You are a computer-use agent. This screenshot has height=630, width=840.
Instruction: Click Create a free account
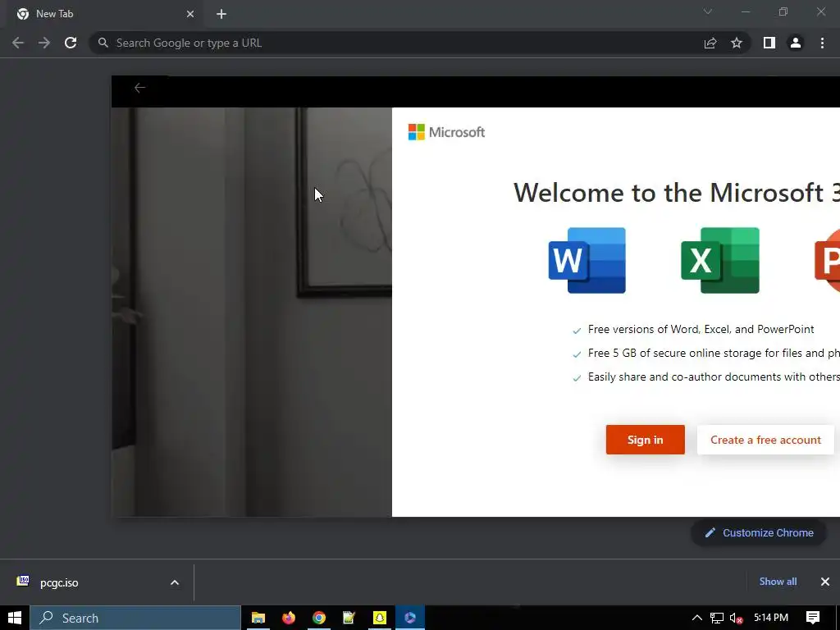(x=765, y=440)
